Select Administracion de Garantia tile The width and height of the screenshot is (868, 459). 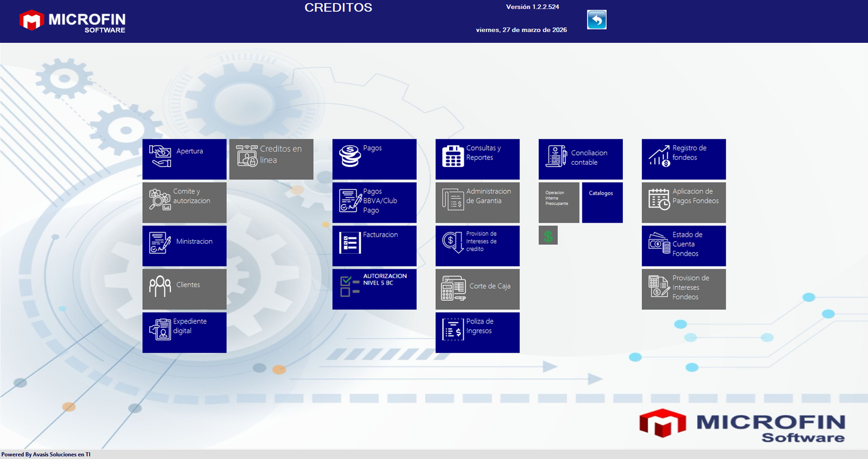pos(477,202)
